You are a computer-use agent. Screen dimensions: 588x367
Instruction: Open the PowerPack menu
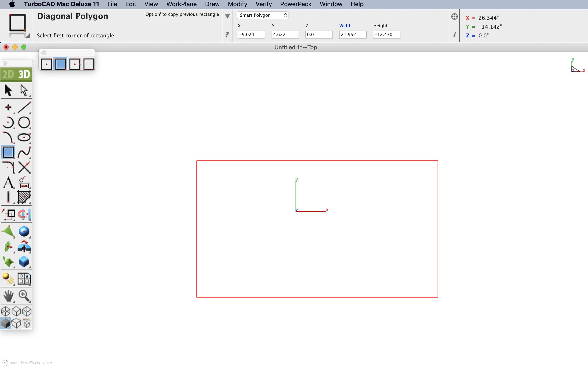click(296, 4)
